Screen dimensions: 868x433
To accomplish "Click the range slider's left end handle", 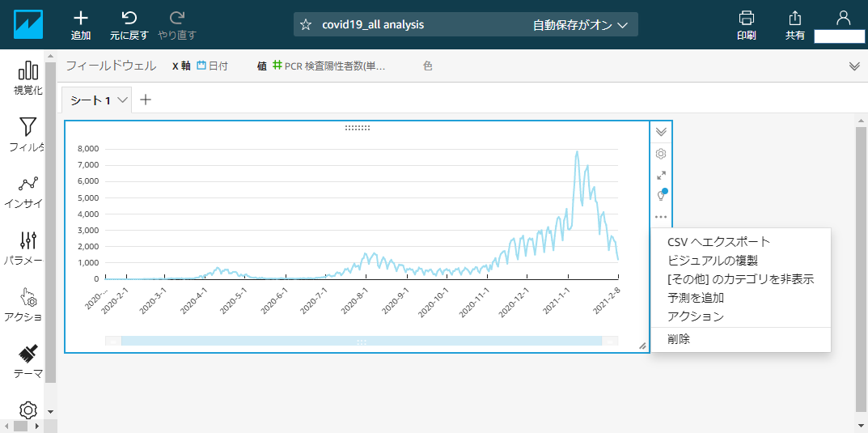I will point(113,341).
